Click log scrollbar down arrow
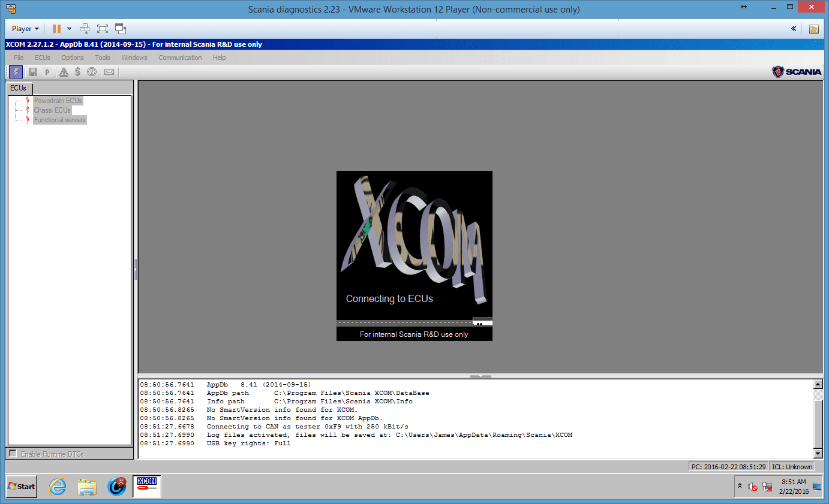 818,454
